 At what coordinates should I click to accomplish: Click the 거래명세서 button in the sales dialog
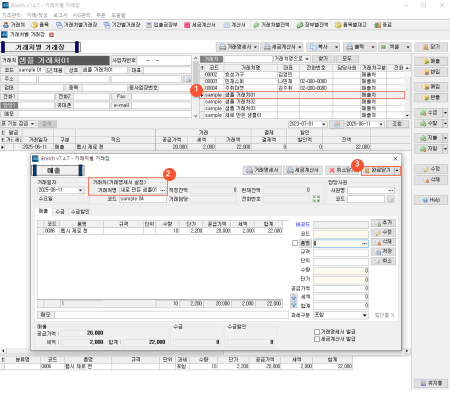click(x=263, y=170)
